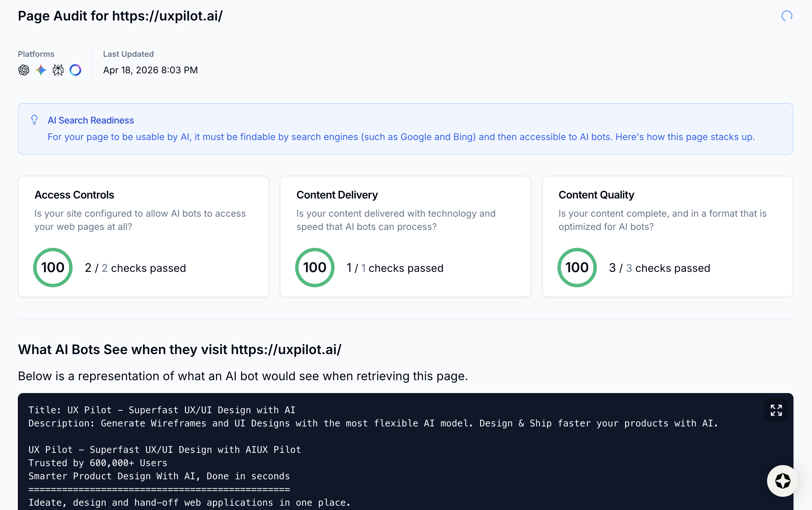Click the Perplexity platform icon
The height and width of the screenshot is (510, 812).
pos(58,70)
